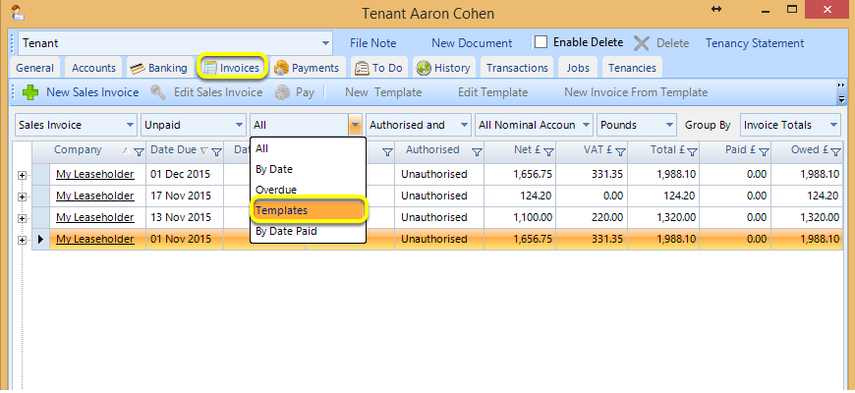Open the Invoice Totals group-by dropdown
Screen dimensions: 855x393
pyautogui.click(x=834, y=125)
